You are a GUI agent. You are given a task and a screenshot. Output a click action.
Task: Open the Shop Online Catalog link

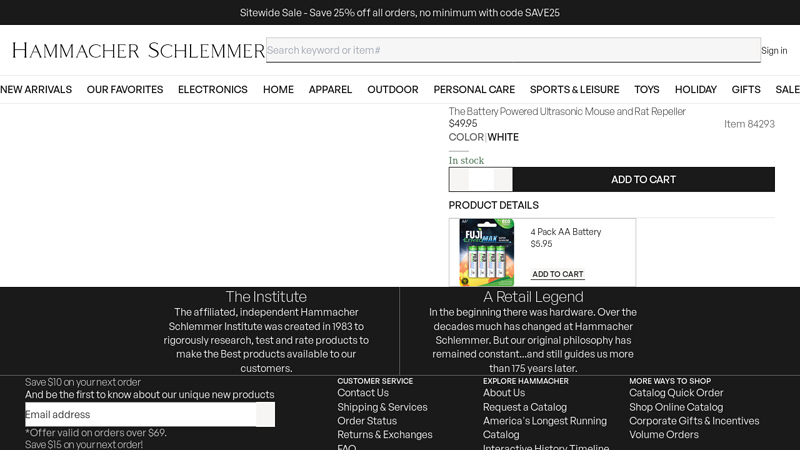pyautogui.click(x=676, y=407)
